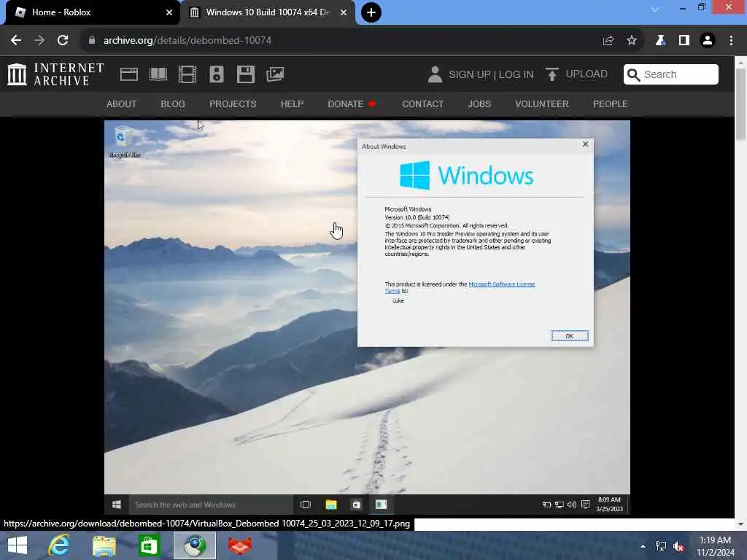Open a new browser tab
Screen dimensions: 747x560
(x=371, y=12)
